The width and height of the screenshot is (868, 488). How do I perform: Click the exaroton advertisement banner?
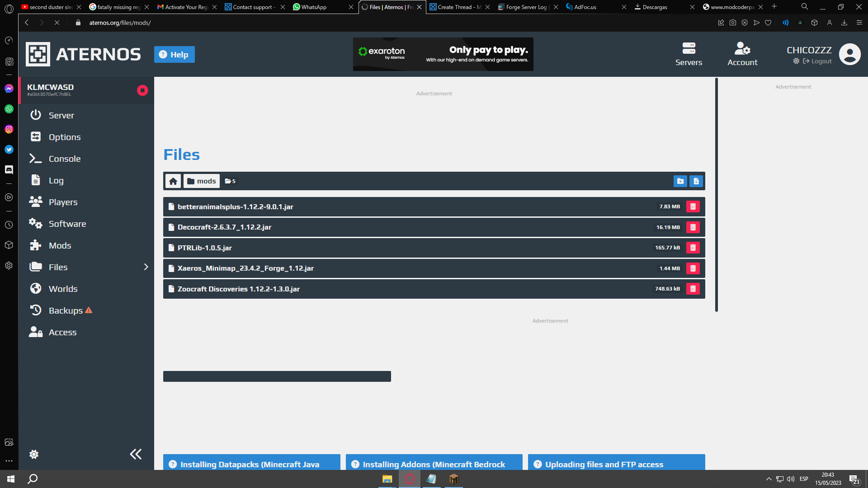pyautogui.click(x=443, y=54)
